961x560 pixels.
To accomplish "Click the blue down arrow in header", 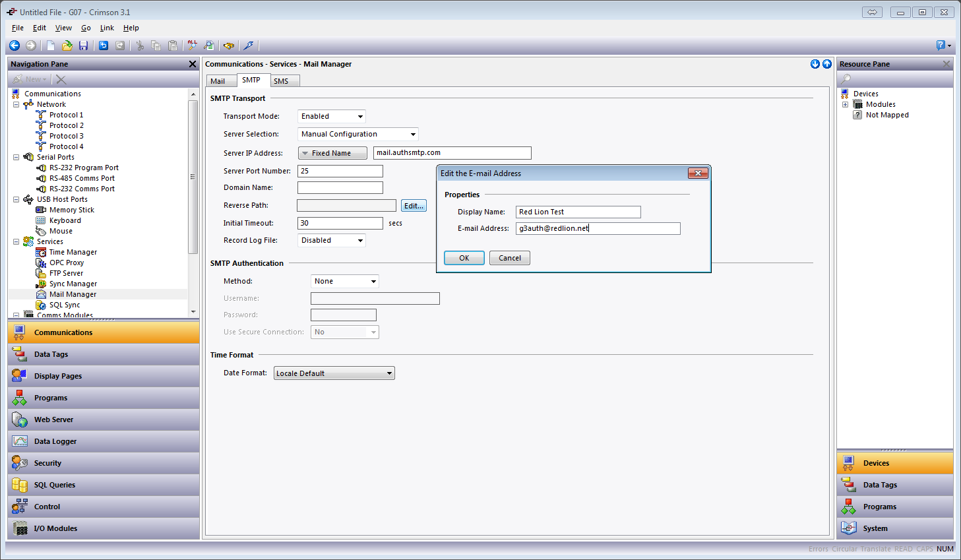I will (x=815, y=64).
